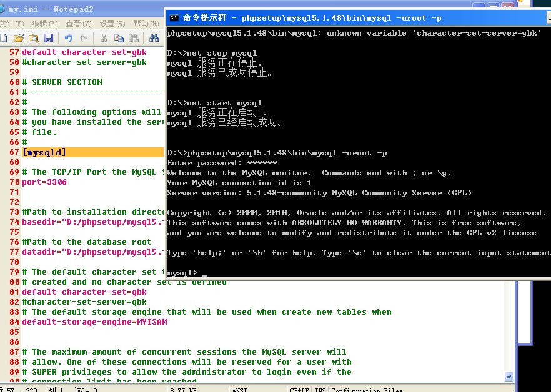The height and width of the screenshot is (392, 551).
Task: Click the highlighted [mysqld] line 67
Action: 92,152
